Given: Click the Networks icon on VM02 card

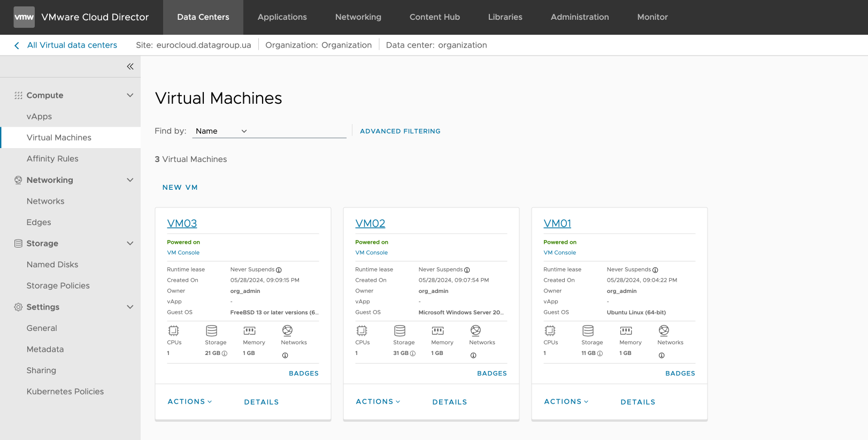Looking at the screenshot, I should point(476,330).
